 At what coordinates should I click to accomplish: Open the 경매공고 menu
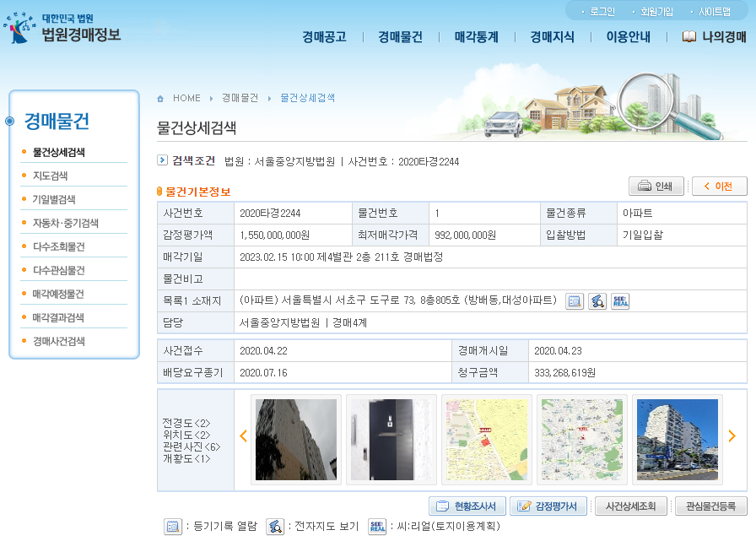pos(325,37)
